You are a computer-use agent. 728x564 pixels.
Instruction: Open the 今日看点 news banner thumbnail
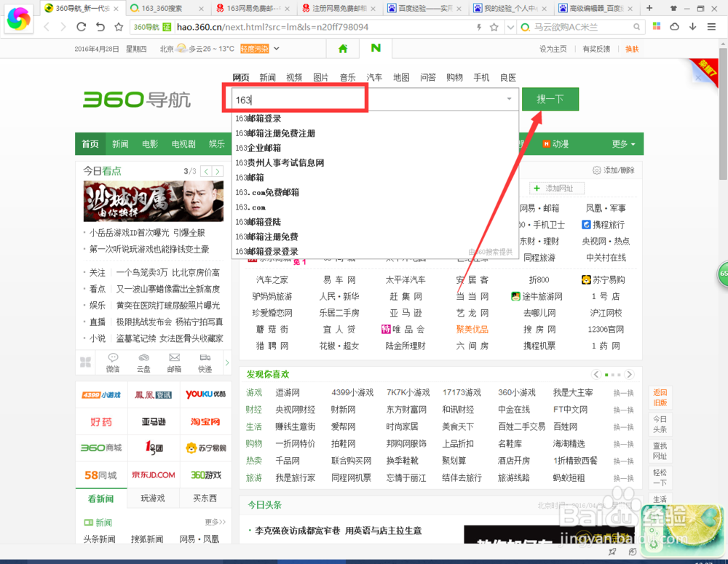coord(153,201)
